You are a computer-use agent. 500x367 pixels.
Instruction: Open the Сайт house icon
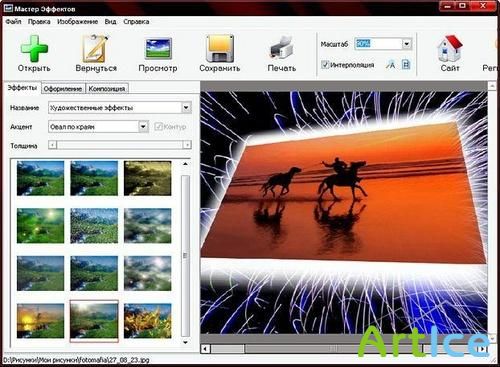(450, 49)
